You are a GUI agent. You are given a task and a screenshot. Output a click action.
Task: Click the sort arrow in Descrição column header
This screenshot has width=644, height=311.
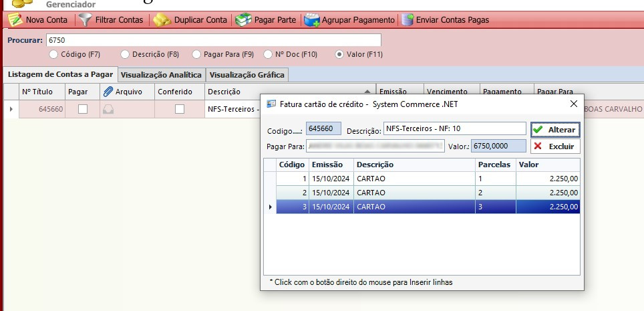[x=367, y=92]
